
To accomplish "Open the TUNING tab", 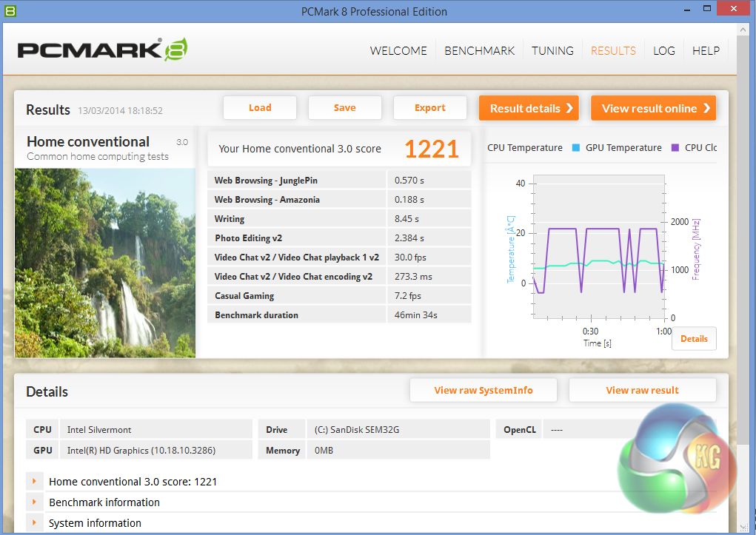I will [552, 50].
